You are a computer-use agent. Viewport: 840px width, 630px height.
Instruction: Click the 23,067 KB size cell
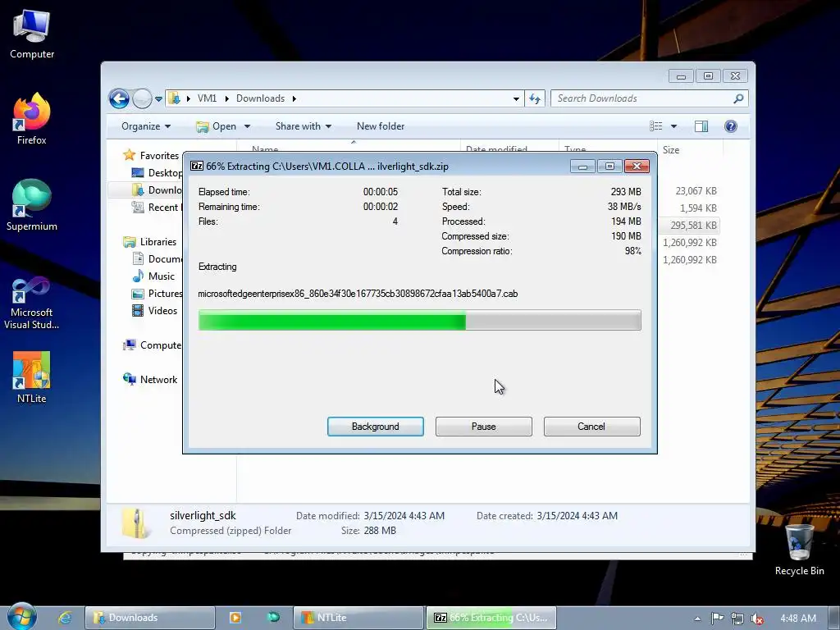[x=696, y=190]
